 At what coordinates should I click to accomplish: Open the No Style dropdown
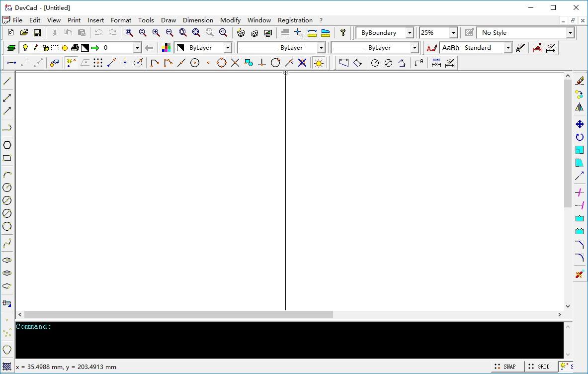click(x=570, y=33)
